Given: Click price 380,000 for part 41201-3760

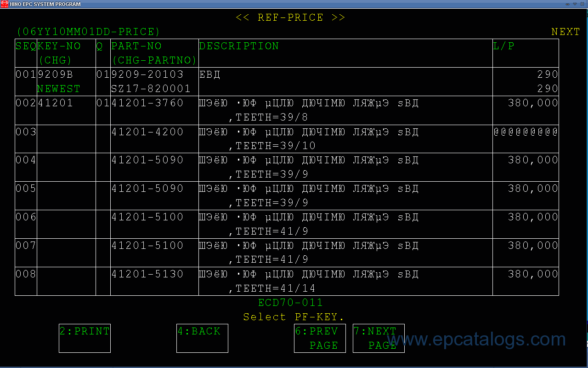Looking at the screenshot, I should click(x=533, y=103).
